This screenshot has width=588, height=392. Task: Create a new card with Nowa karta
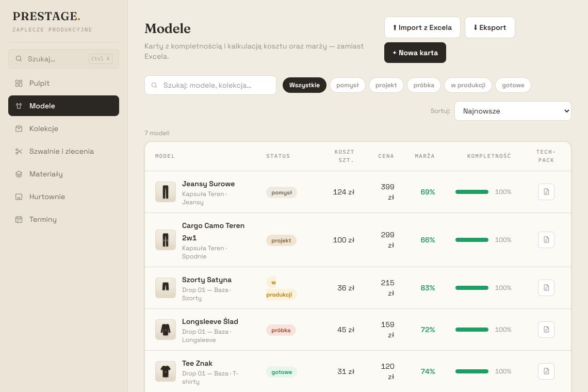(x=415, y=53)
